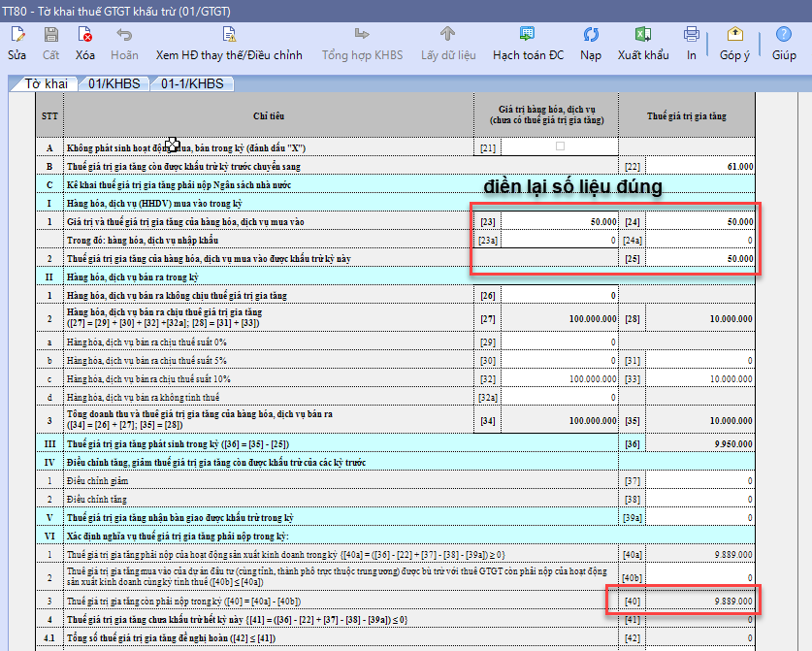Click the [28] taxable sales VAT cell

pos(699,318)
